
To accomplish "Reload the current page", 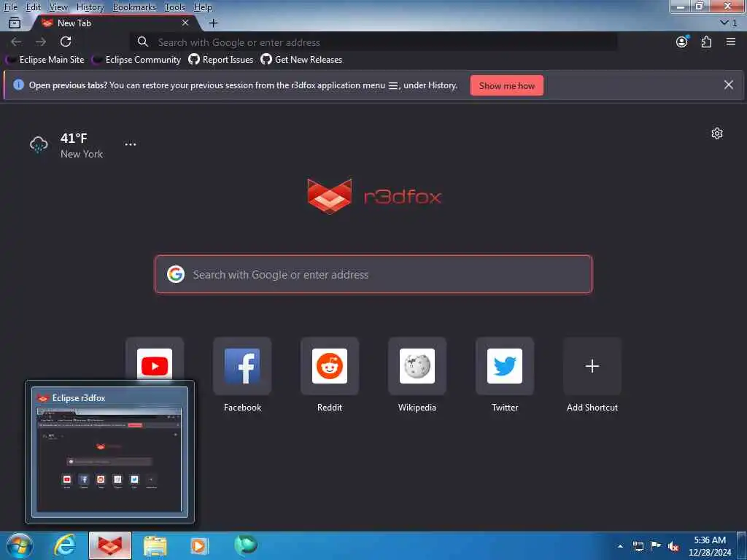I will [66, 42].
